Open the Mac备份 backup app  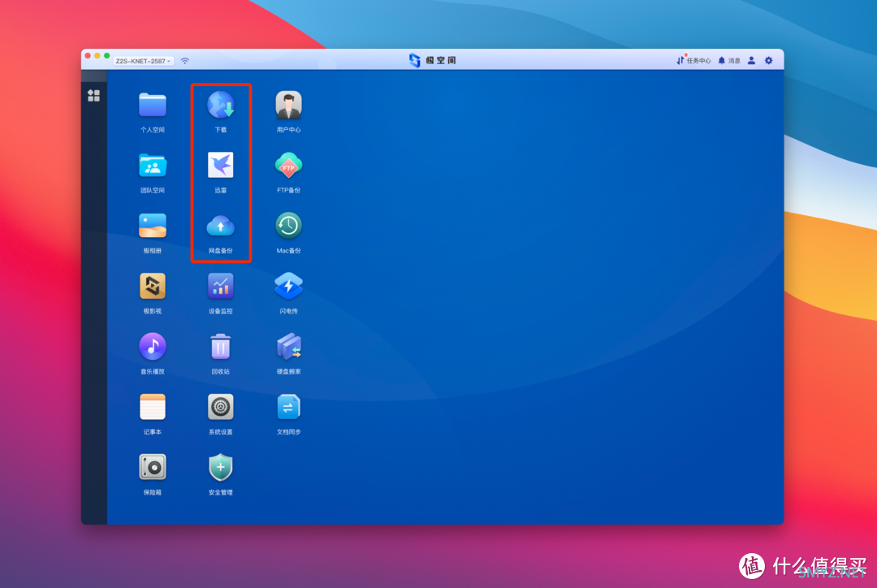click(288, 226)
